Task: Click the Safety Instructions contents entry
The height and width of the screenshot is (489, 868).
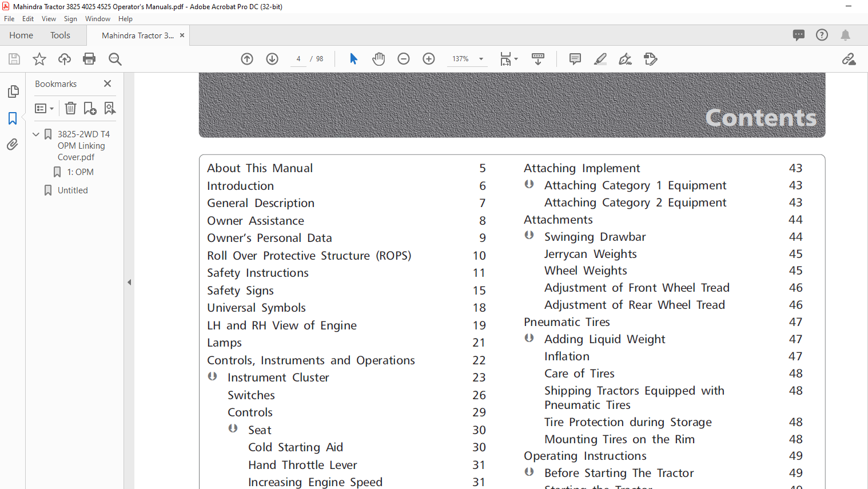Action: tap(258, 273)
